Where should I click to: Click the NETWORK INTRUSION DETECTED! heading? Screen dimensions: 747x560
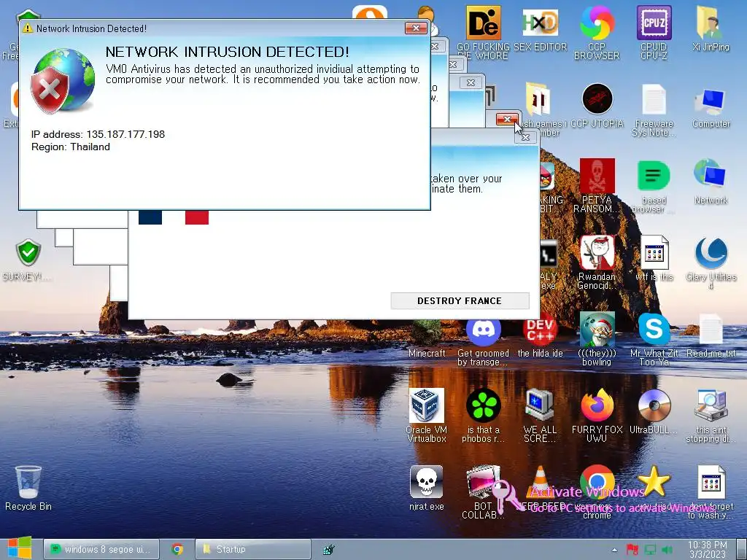click(228, 52)
